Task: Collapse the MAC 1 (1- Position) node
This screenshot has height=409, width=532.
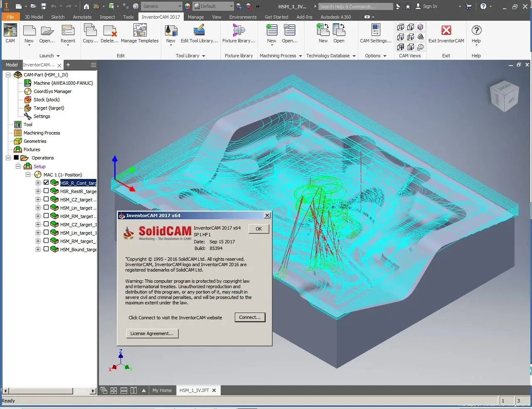Action: [28, 175]
